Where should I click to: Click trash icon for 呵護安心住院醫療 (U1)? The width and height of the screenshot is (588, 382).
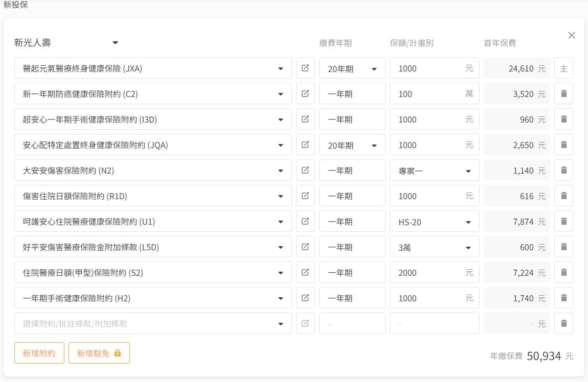[x=563, y=222]
